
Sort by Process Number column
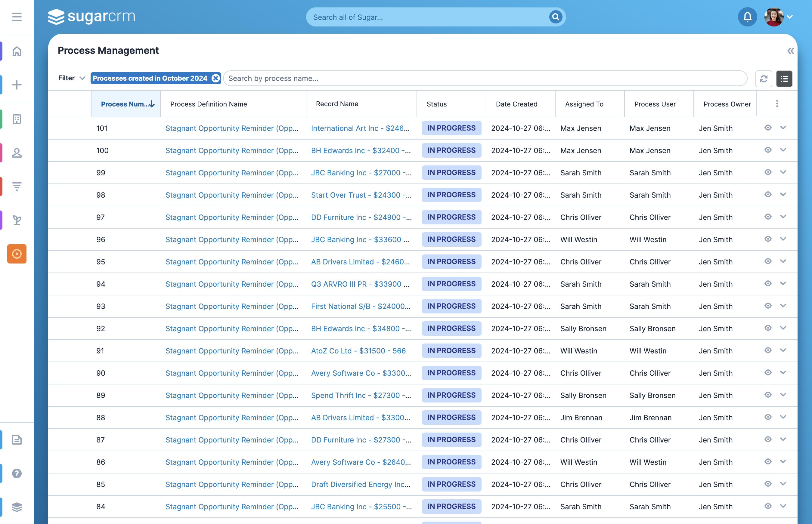click(126, 104)
